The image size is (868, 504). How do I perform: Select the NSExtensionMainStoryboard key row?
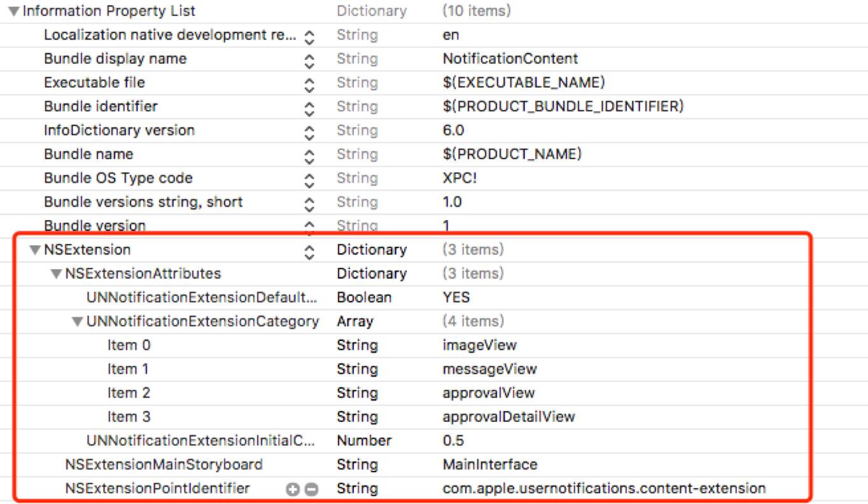164,465
